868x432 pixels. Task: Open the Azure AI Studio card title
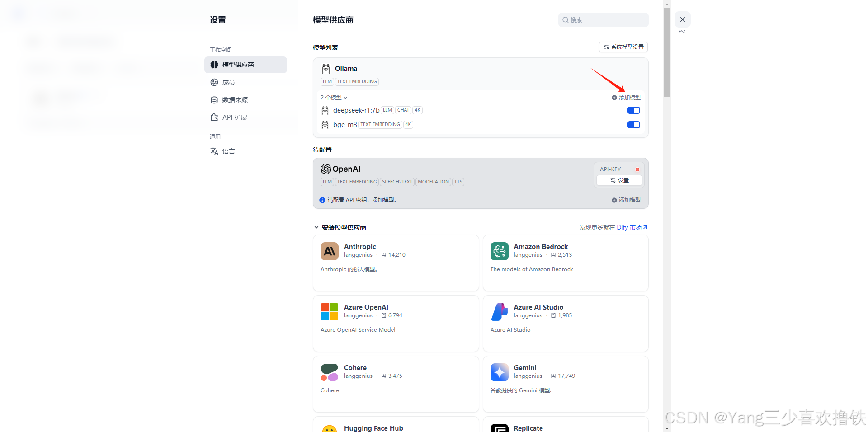point(538,307)
